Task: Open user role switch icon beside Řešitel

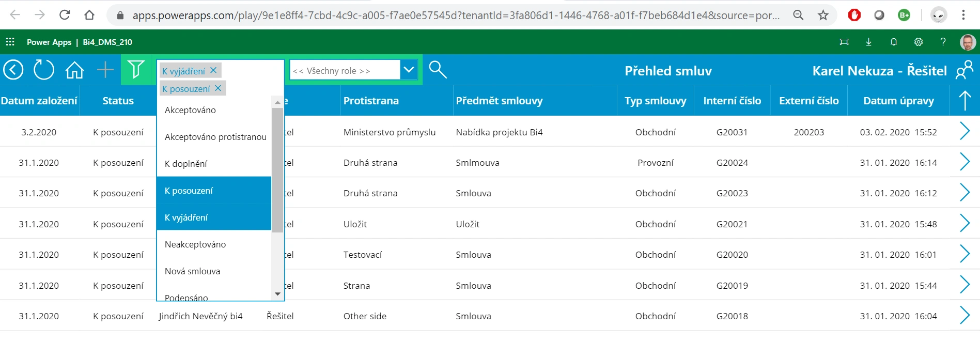Action: [964, 70]
